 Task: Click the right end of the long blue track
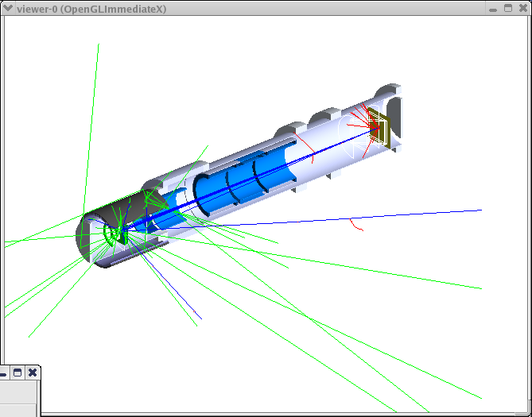[480, 210]
